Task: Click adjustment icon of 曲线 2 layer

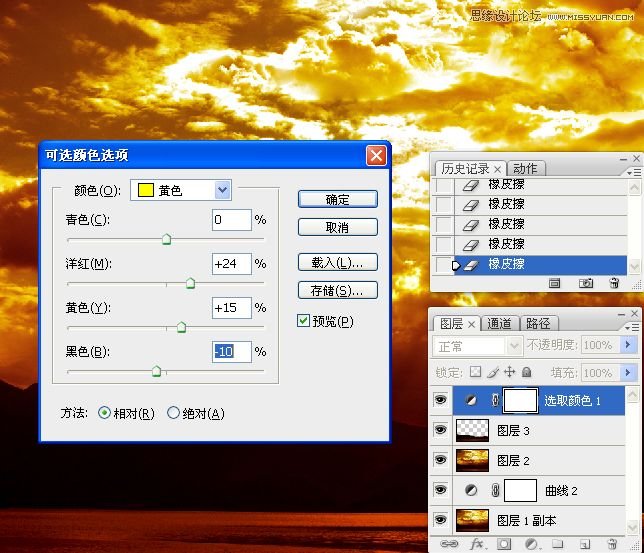Action: [471, 490]
